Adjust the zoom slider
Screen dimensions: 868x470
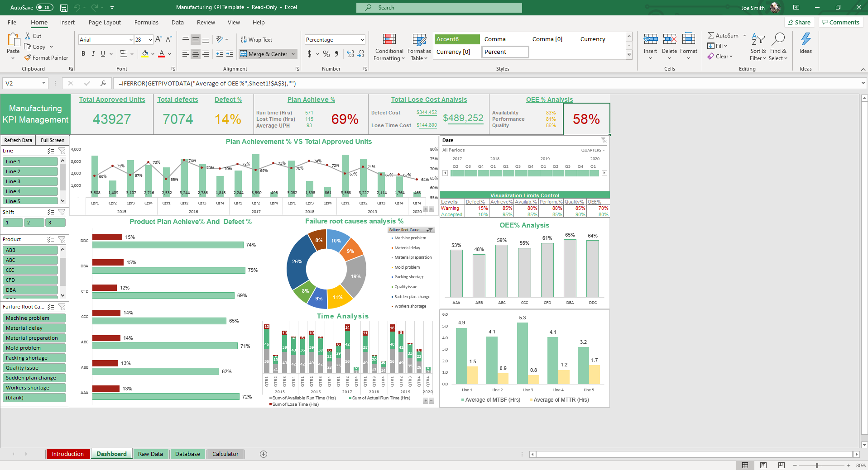click(817, 465)
